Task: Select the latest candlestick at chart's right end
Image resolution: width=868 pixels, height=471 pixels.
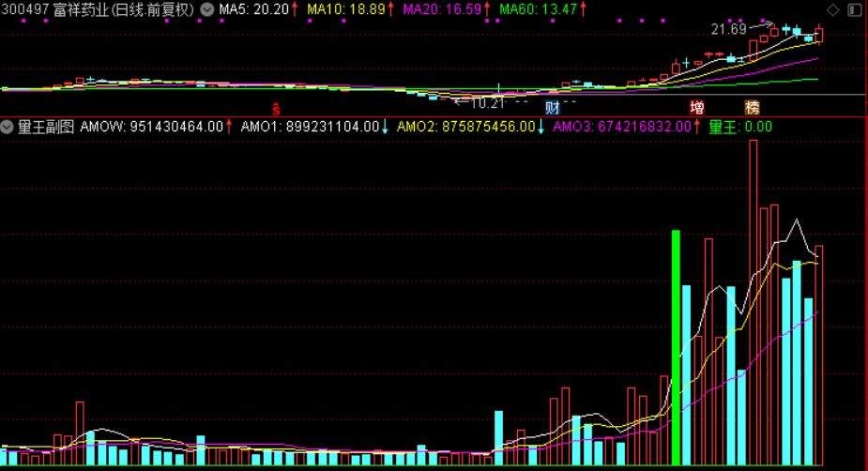Action: 818,35
